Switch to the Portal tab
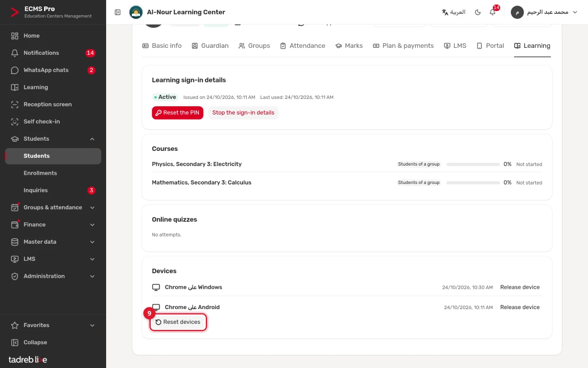 pos(490,46)
